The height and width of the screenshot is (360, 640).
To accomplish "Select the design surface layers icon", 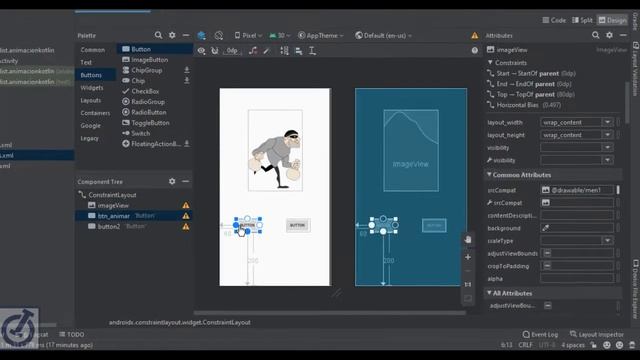I will (x=202, y=36).
